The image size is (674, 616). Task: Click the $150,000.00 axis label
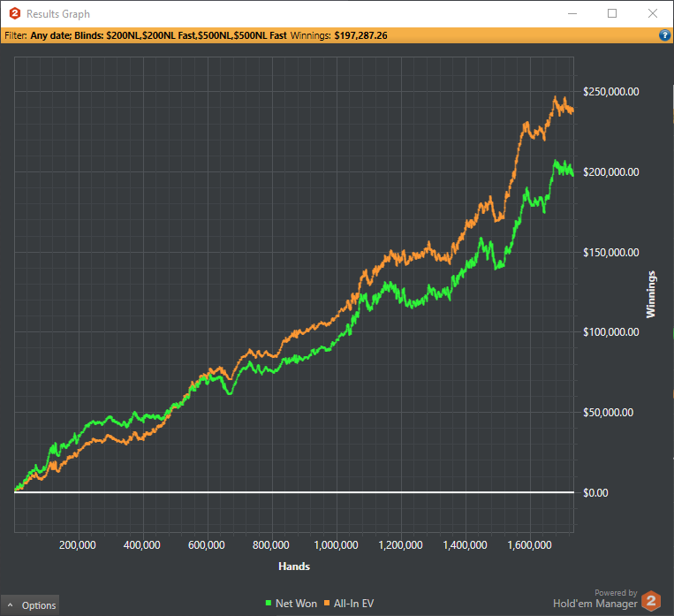[x=610, y=253]
